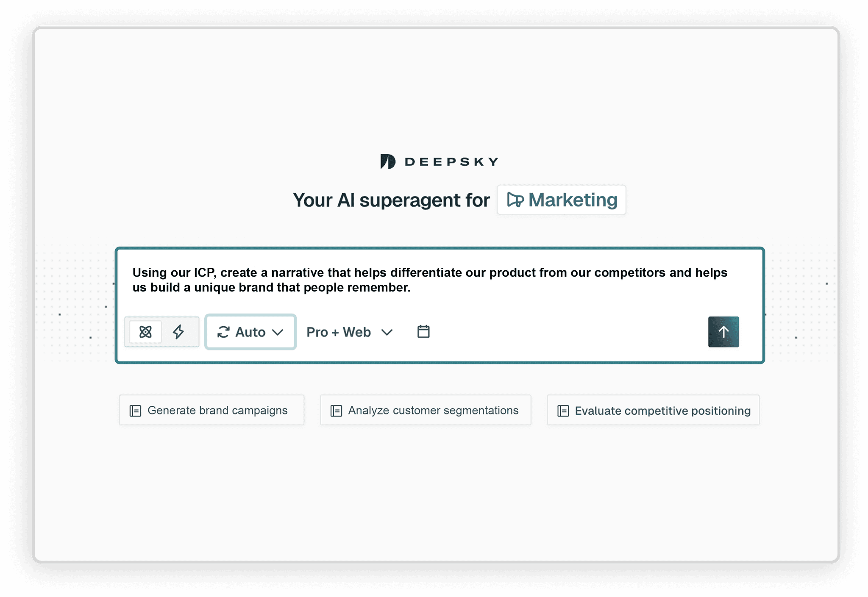Image resolution: width=868 pixels, height=597 pixels.
Task: Click the Your AI superagent for heading
Action: click(391, 200)
